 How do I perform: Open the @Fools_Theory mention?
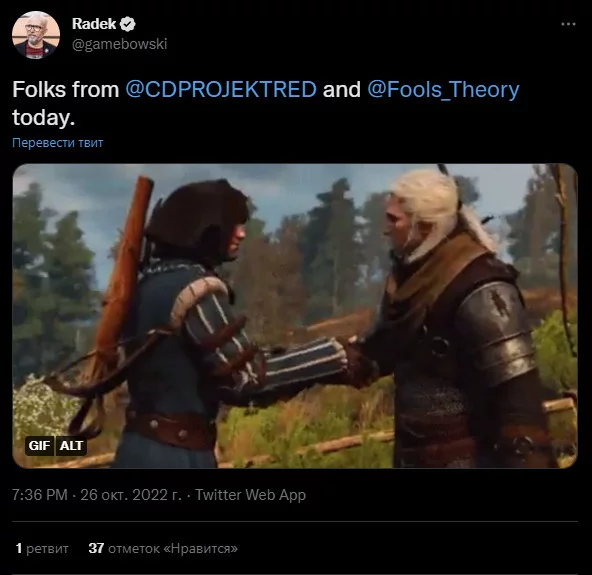[x=443, y=89]
